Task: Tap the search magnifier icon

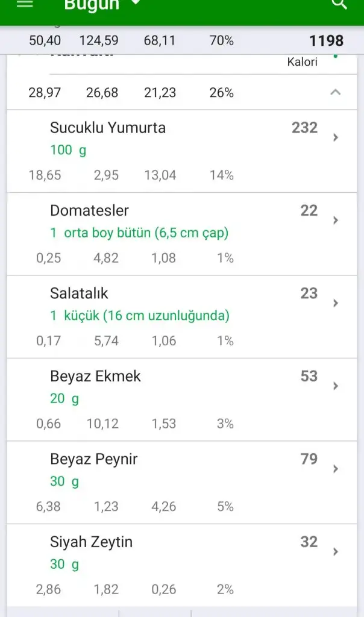Action: (340, 4)
